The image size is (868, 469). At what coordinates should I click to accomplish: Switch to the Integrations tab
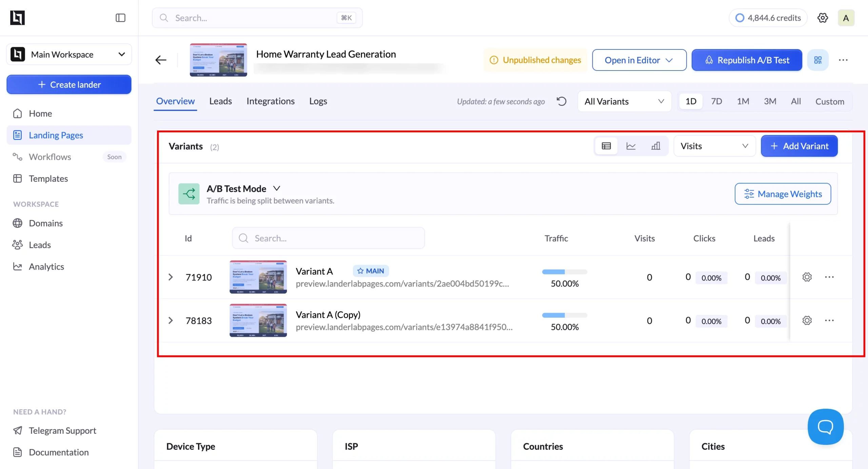(271, 101)
